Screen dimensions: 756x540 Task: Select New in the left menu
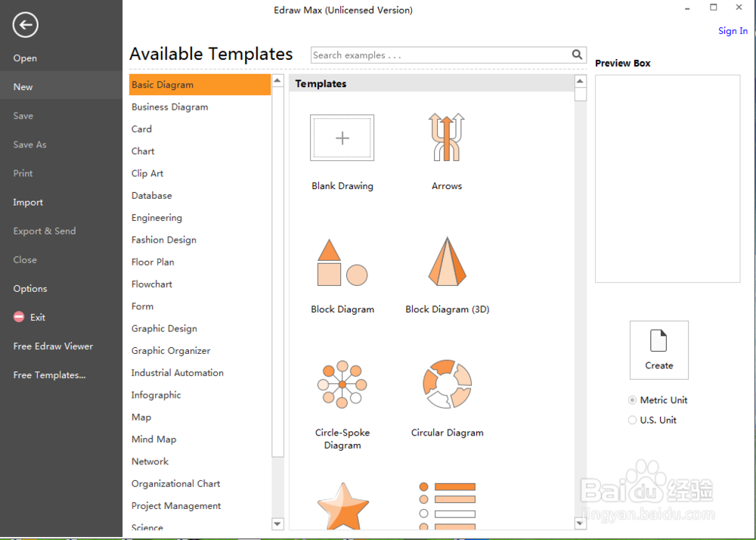pos(61,87)
